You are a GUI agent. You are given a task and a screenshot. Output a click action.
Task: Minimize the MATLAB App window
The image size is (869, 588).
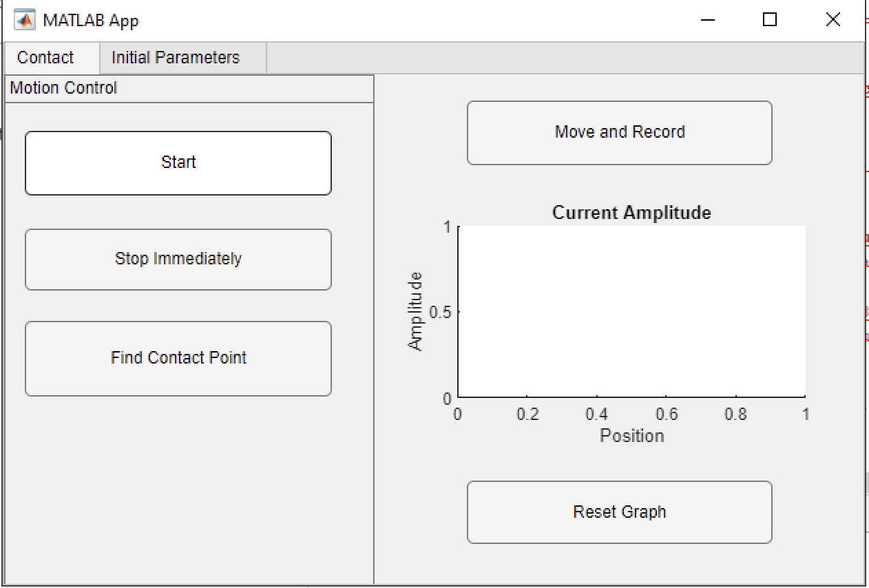coord(708,20)
